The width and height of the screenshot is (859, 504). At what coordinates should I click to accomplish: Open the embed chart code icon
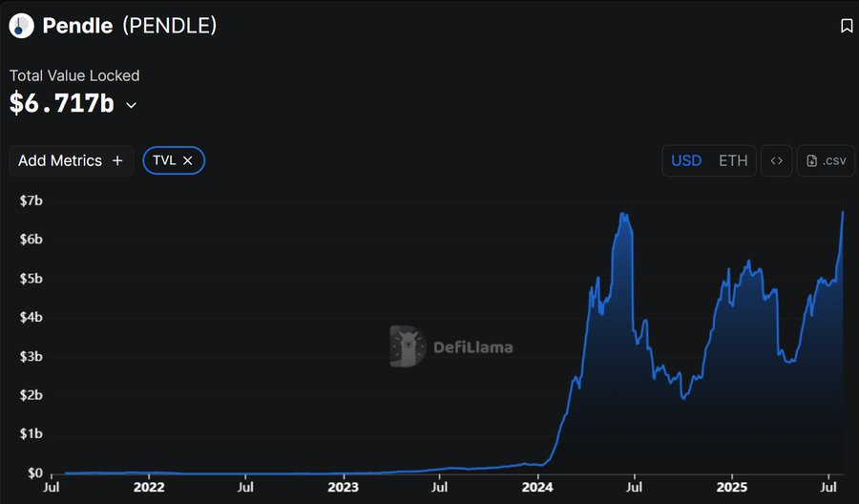click(x=776, y=160)
